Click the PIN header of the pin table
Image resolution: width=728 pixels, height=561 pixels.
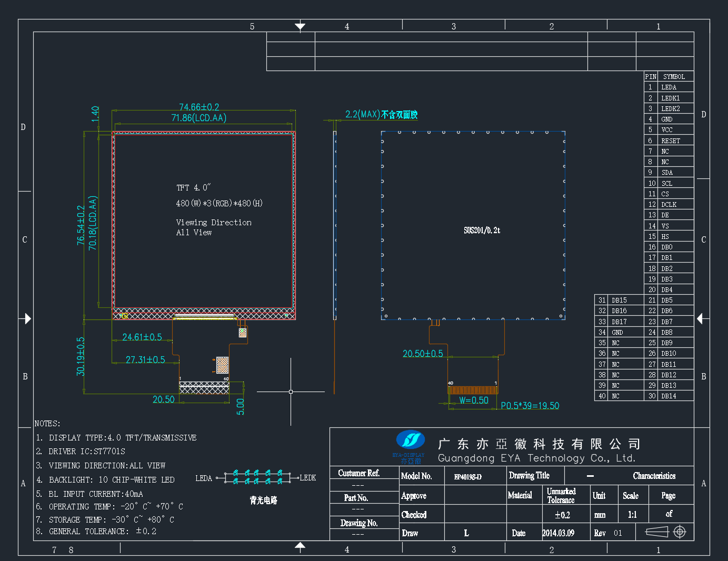[651, 77]
